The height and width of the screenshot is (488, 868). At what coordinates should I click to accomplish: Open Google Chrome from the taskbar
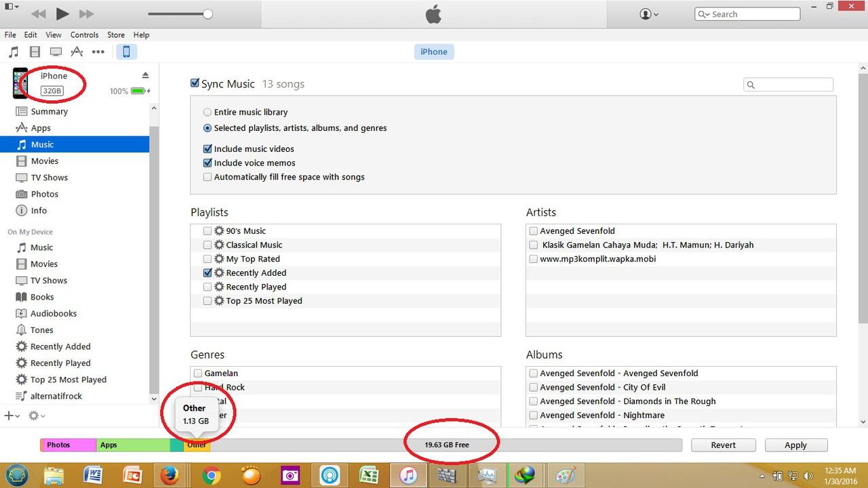[x=210, y=475]
